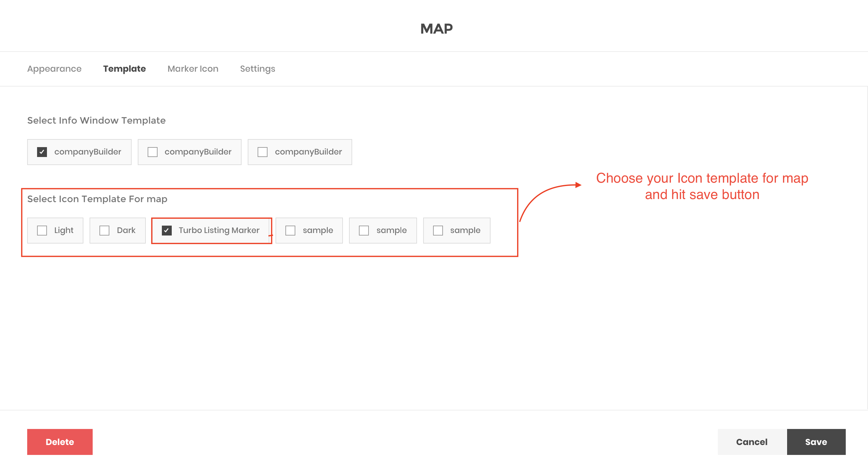The image size is (868, 471).
Task: Click the Light template option label
Action: coord(64,230)
